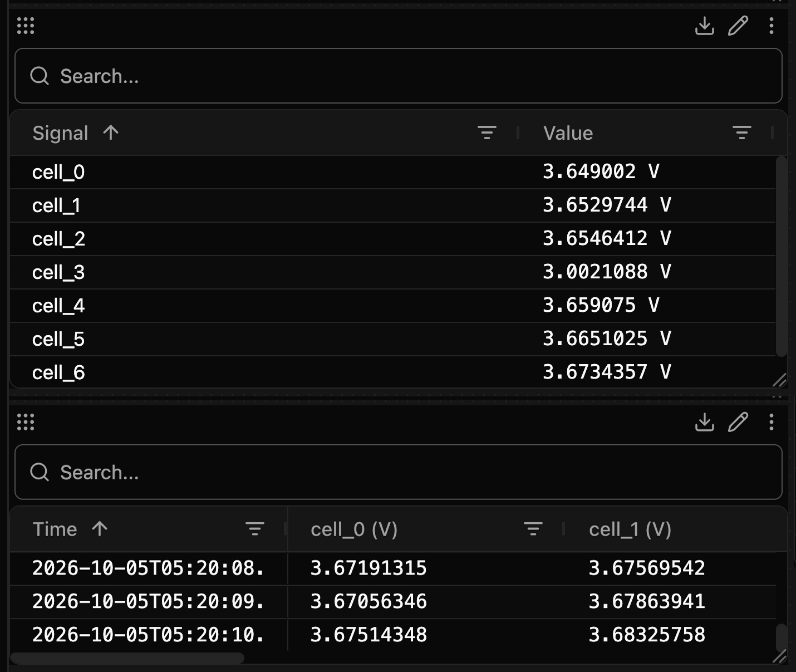Image resolution: width=796 pixels, height=672 pixels.
Task: Click the drag handle of the Signal table panel
Action: coord(26,26)
